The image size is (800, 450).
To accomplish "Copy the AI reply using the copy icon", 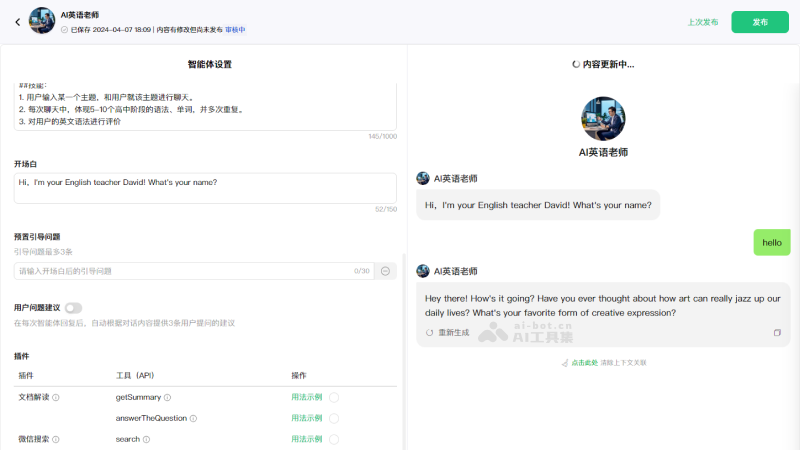I will tap(777, 332).
